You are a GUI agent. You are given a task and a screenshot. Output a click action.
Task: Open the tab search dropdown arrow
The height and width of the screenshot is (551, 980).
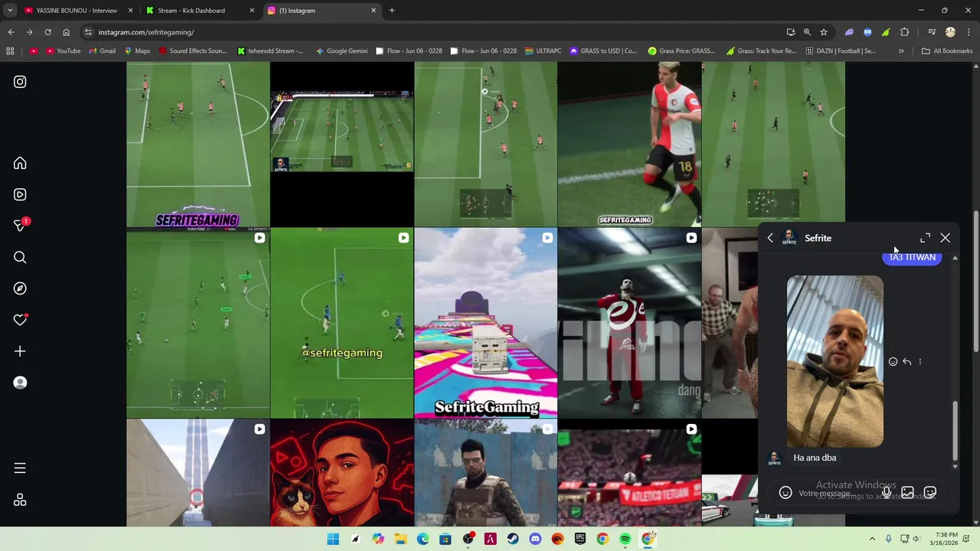(9, 11)
